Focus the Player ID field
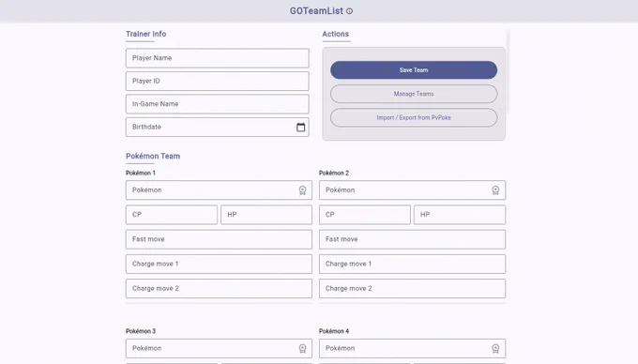This screenshot has height=364, width=638. tap(218, 81)
